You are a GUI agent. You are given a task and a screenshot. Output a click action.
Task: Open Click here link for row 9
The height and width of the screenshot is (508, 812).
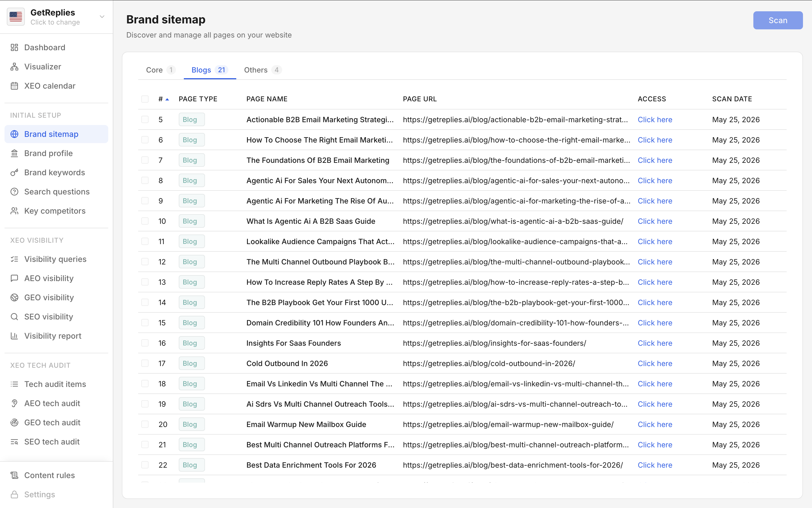655,201
